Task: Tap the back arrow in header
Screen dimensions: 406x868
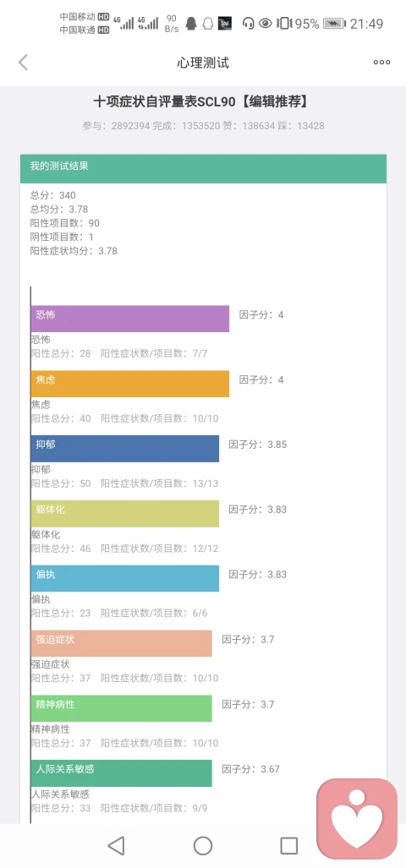Action: tap(23, 63)
